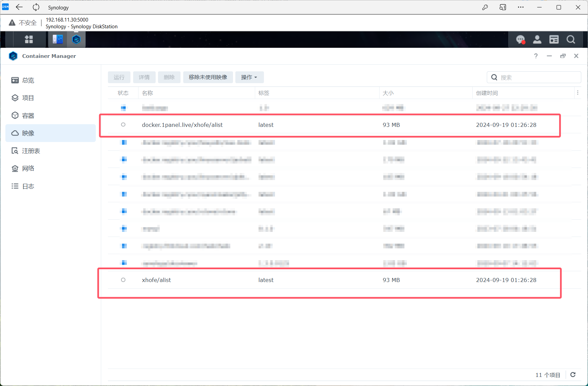588x386 pixels.
Task: Click 93 MB size in docker.1panel.live row
Action: 391,125
